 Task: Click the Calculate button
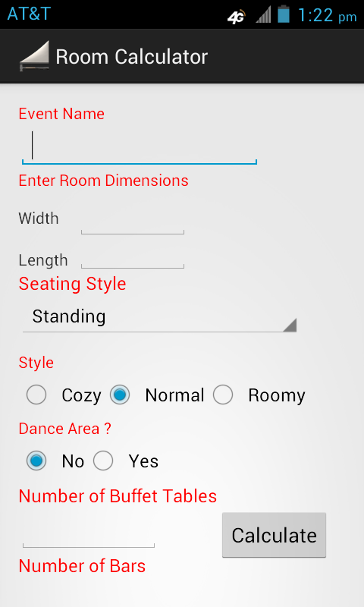coord(274,535)
